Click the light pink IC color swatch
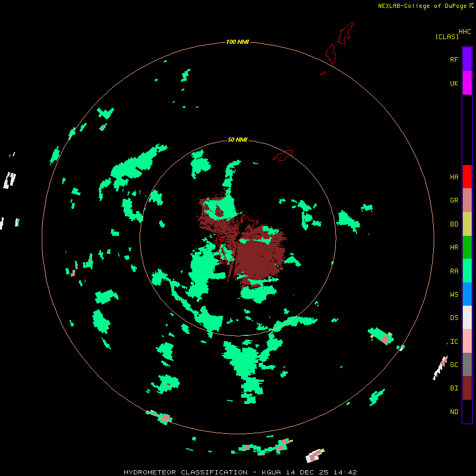Screen dimensions: 476x476 pyautogui.click(x=467, y=341)
